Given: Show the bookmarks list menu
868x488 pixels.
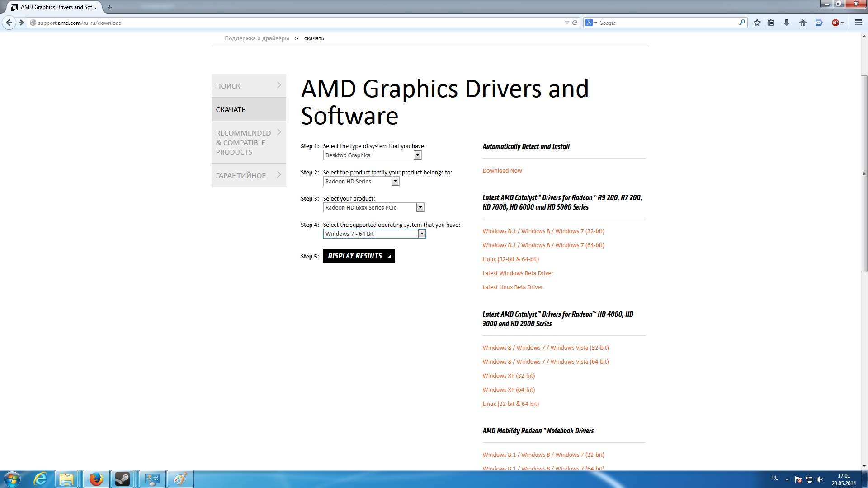Looking at the screenshot, I should pos(771,23).
